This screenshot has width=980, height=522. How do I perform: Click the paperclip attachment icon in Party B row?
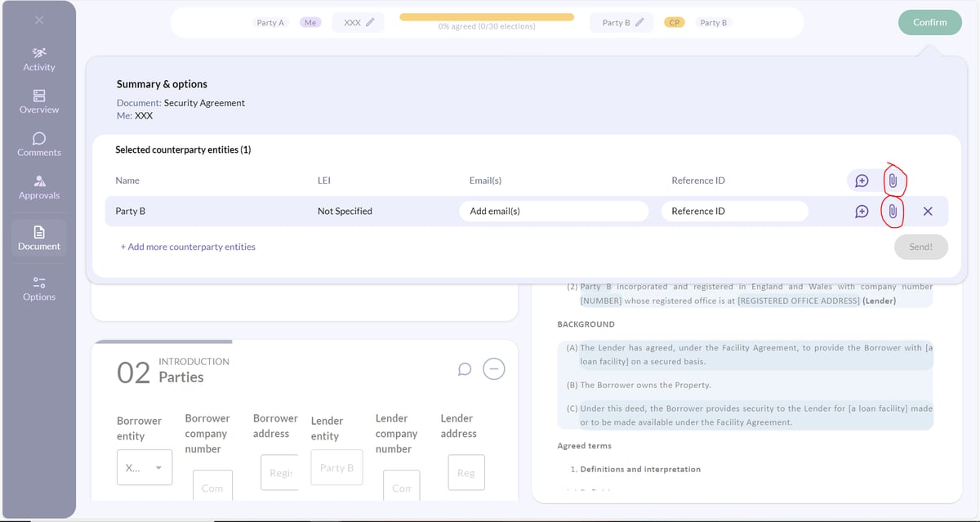click(x=893, y=212)
